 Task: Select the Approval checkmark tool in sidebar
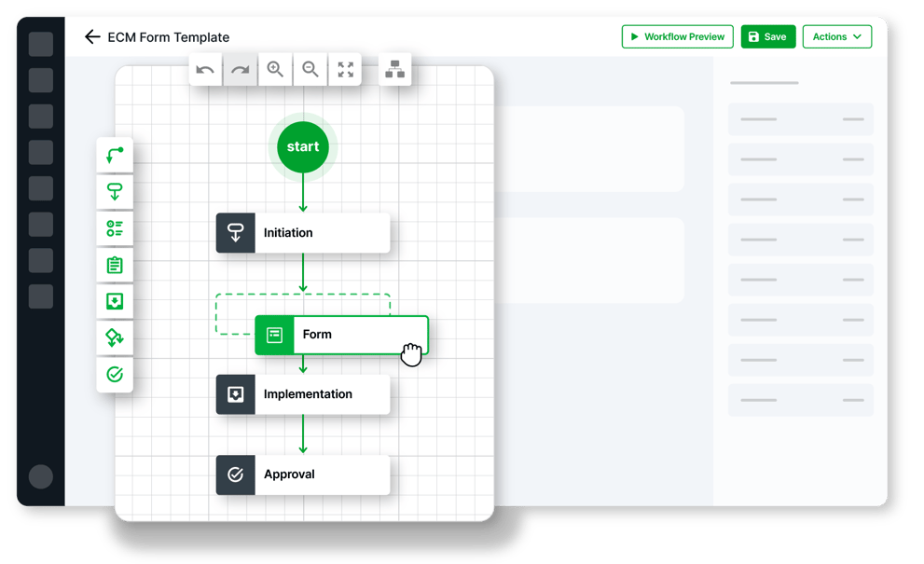(x=114, y=374)
